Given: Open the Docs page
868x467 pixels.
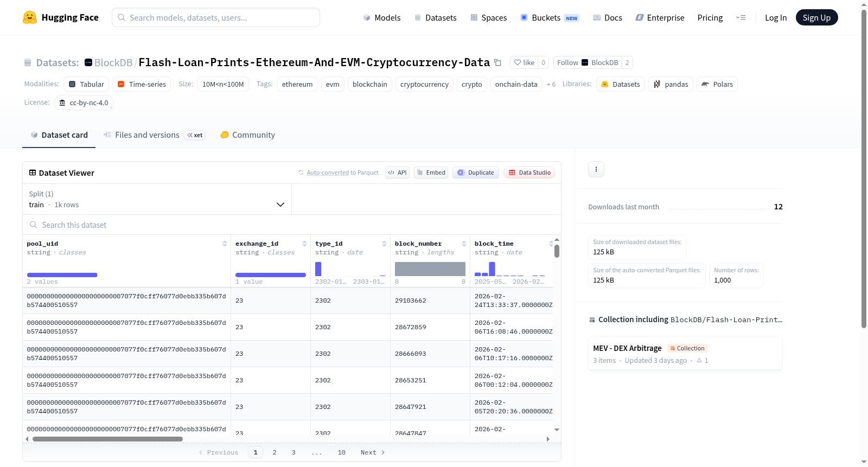Looking at the screenshot, I should coord(608,18).
